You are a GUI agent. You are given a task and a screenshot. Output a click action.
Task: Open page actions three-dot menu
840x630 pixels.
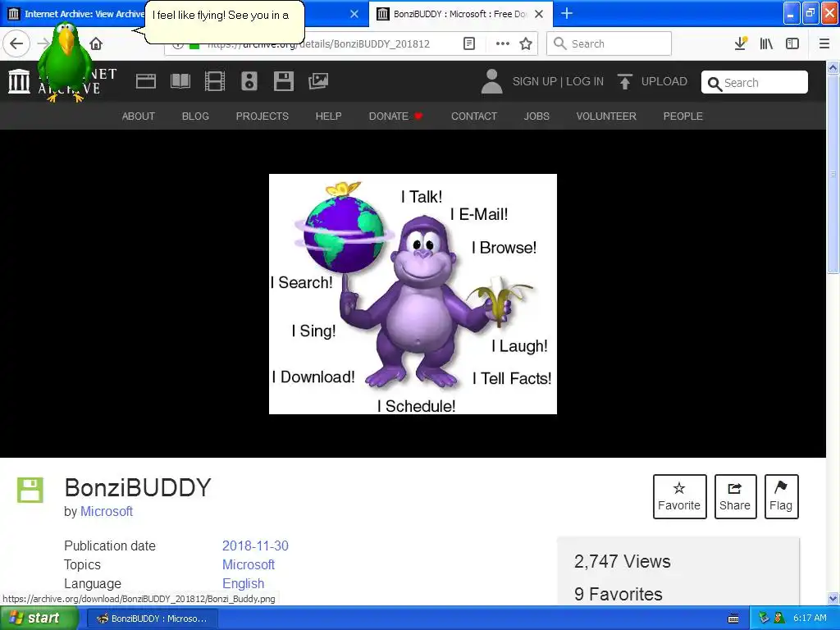[503, 43]
